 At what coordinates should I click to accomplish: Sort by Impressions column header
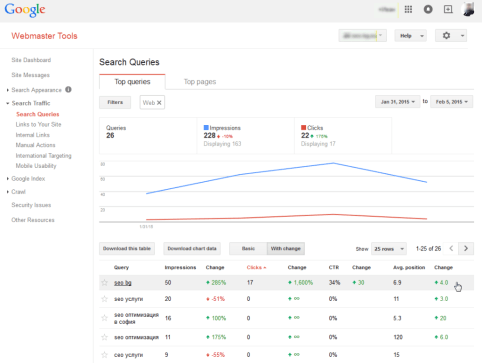pos(180,267)
